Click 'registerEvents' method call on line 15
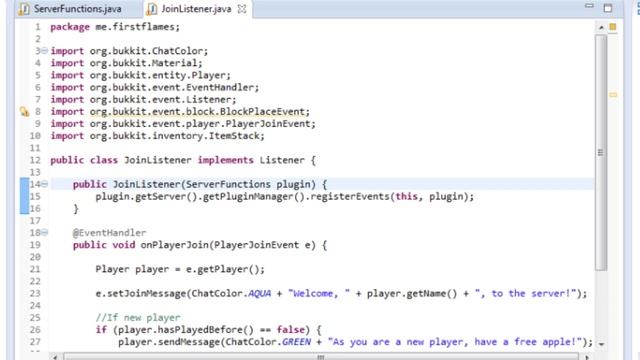The image size is (640, 360). point(350,197)
